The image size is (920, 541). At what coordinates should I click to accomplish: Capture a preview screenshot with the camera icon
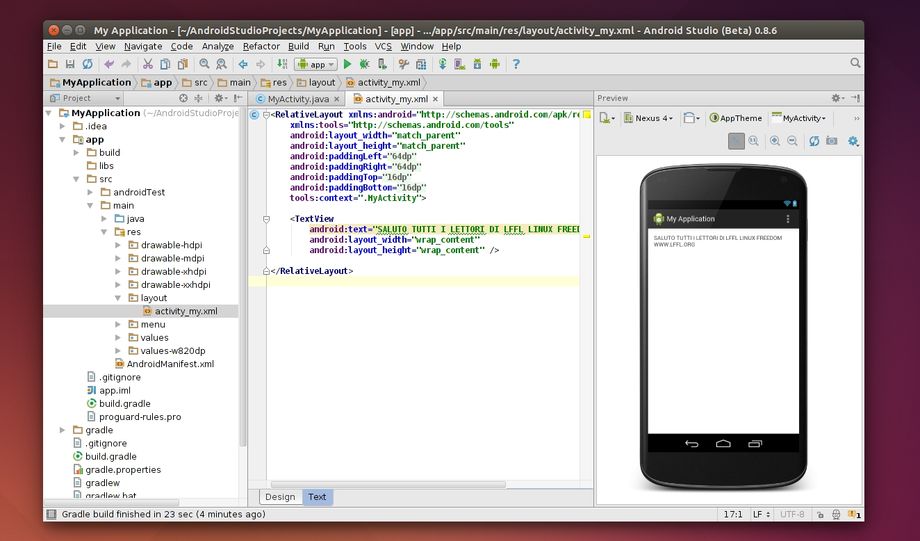point(832,142)
